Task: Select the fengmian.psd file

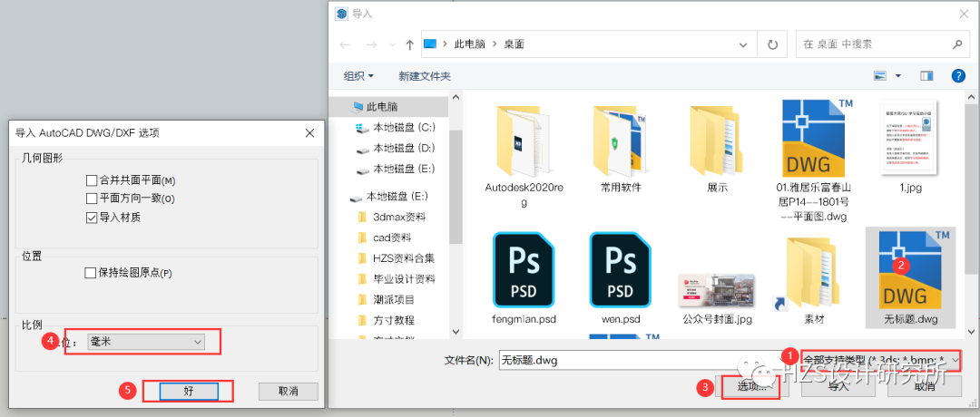Action: click(524, 277)
